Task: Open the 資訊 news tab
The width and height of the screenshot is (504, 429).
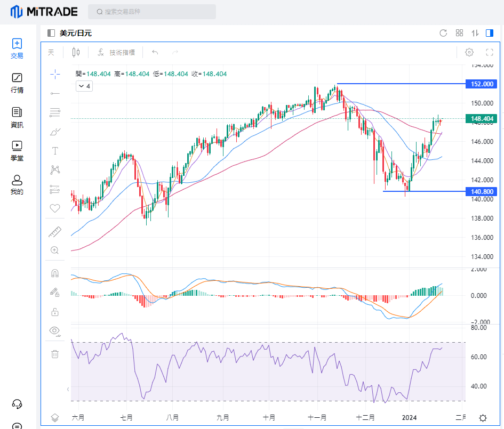Action: (x=17, y=117)
